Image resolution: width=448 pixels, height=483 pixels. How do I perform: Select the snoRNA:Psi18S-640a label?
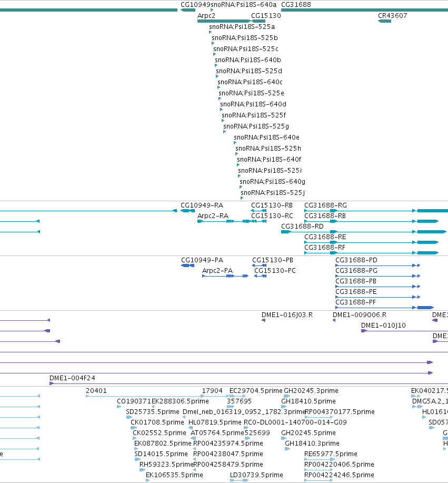[244, 5]
